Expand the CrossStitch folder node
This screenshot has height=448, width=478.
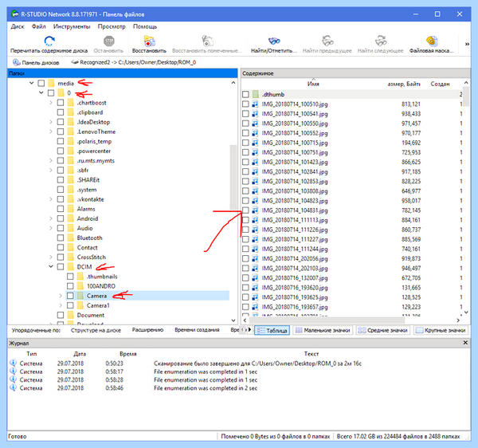click(51, 257)
